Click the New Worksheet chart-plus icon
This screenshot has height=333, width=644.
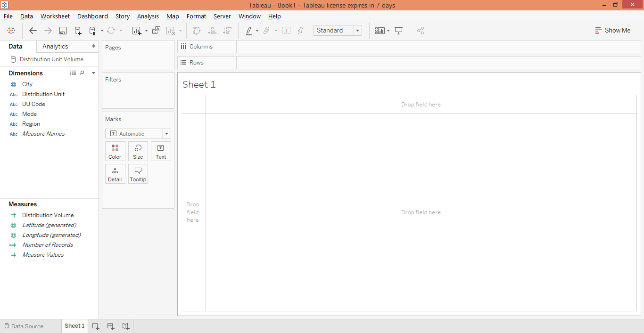[137, 31]
